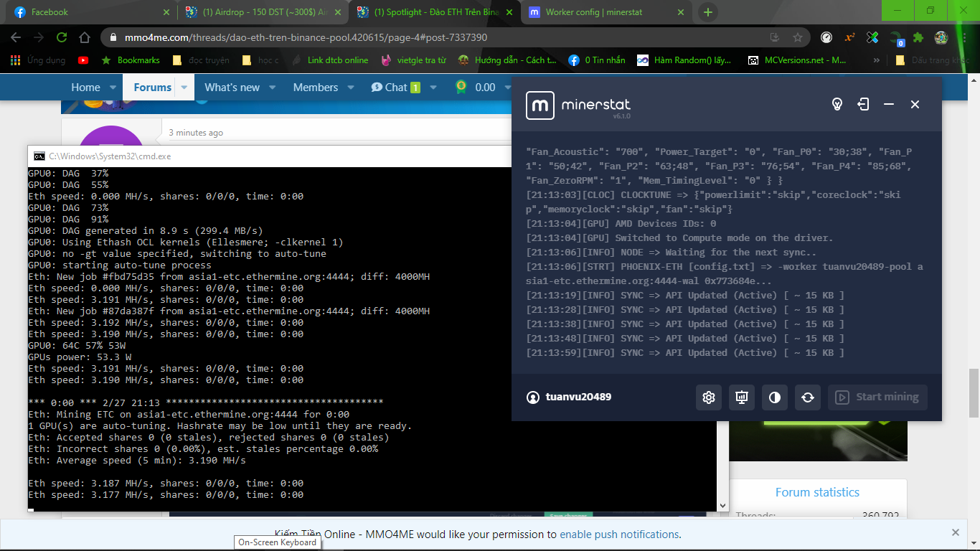Click the 3 minutes ago post timestamp
This screenshot has width=980, height=551.
click(196, 133)
